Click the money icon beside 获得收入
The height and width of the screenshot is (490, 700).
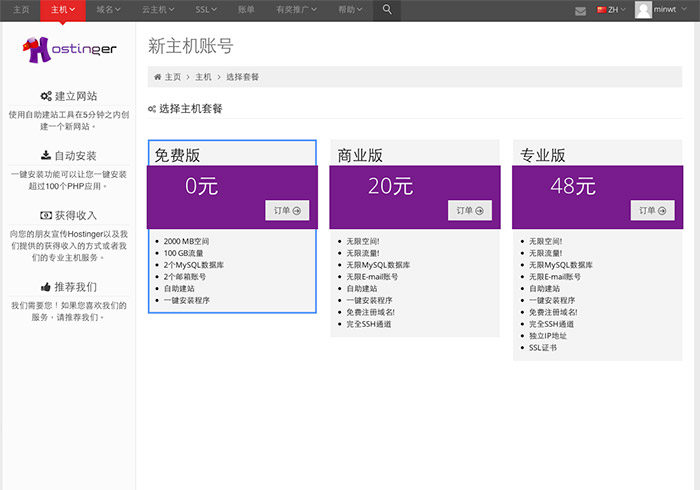tap(46, 215)
